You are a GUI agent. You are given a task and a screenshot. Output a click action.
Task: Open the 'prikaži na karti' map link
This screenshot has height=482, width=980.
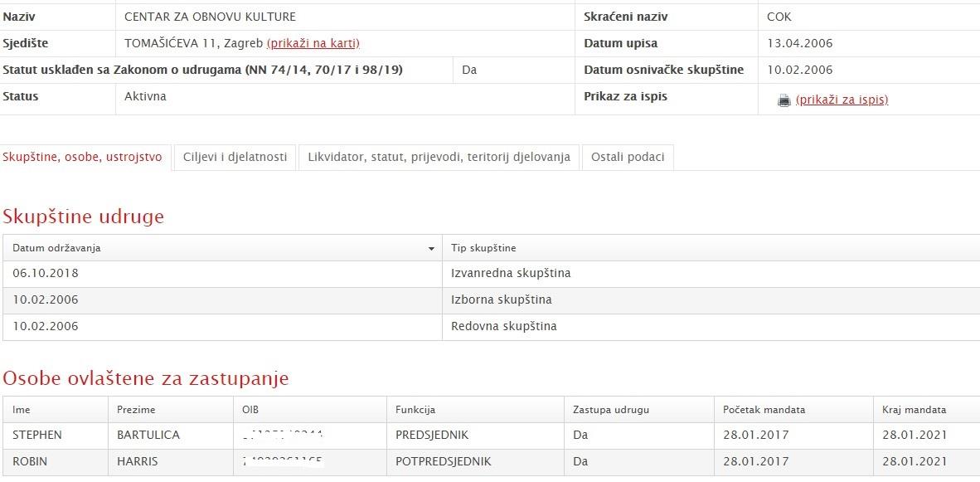pos(313,43)
